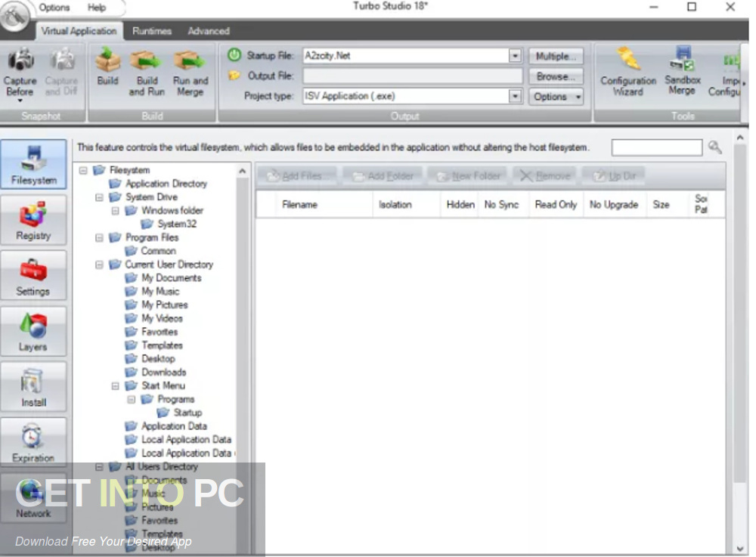The height and width of the screenshot is (557, 756).
Task: Click the Add Folder button
Action: [x=383, y=176]
